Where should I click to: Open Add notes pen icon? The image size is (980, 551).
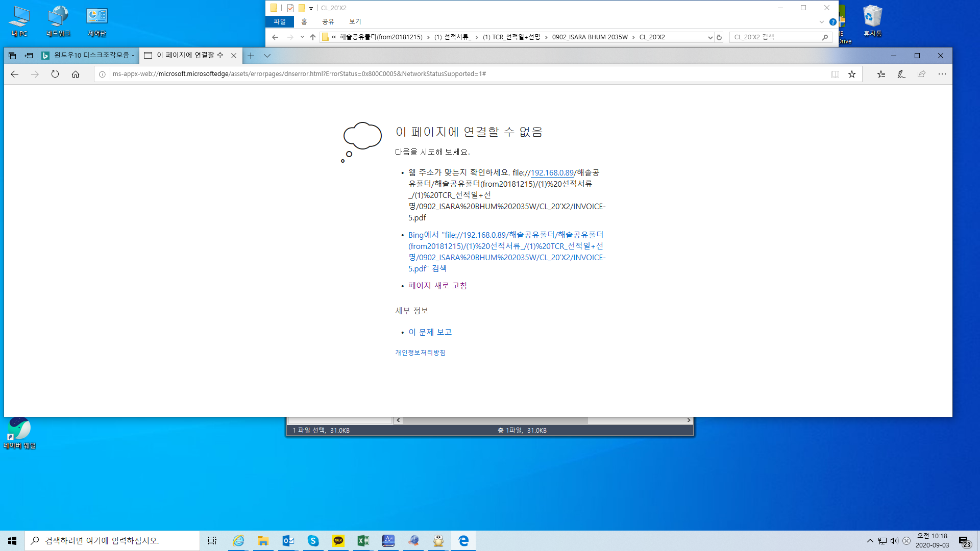[901, 74]
